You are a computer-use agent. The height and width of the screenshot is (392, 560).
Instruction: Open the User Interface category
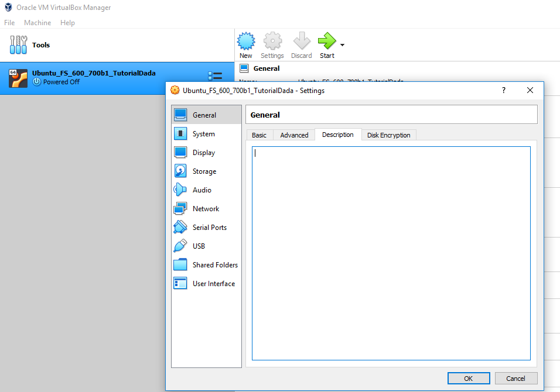[x=213, y=284]
